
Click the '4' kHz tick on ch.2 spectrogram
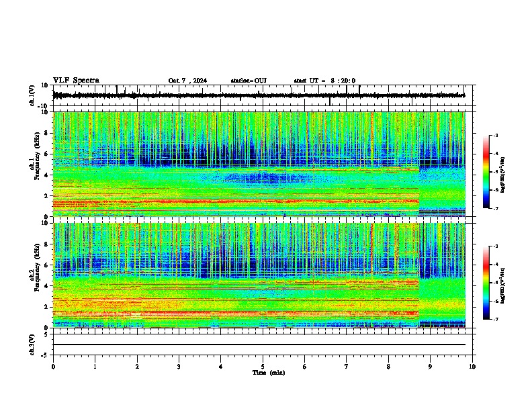pyautogui.click(x=47, y=286)
